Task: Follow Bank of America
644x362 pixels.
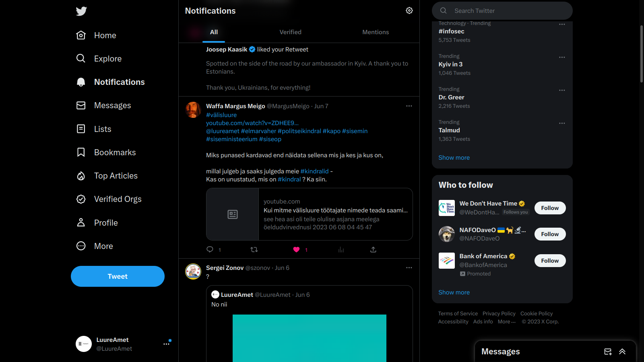Action: pyautogui.click(x=550, y=261)
